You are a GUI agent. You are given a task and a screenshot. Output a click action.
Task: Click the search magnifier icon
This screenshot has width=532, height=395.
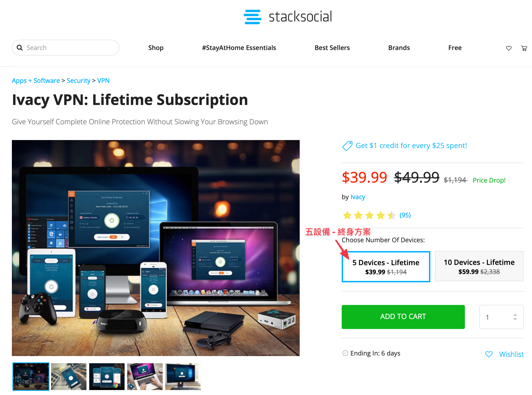20,48
